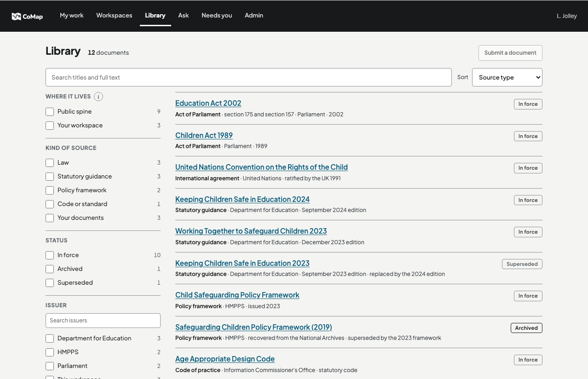588x379 pixels.
Task: Filter by Law source kind
Action: point(50,163)
